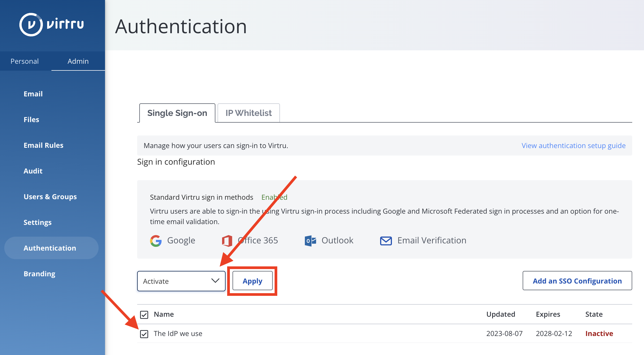
Task: Click the Email Verification envelope icon
Action: 386,241
